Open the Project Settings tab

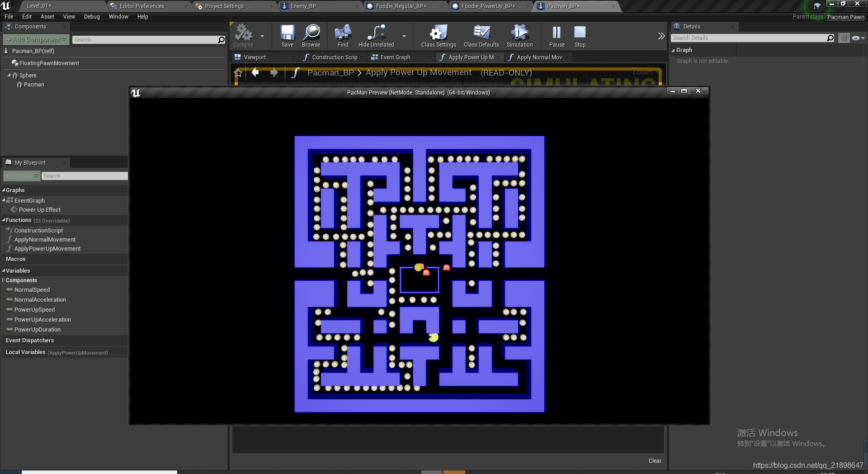pos(224,6)
